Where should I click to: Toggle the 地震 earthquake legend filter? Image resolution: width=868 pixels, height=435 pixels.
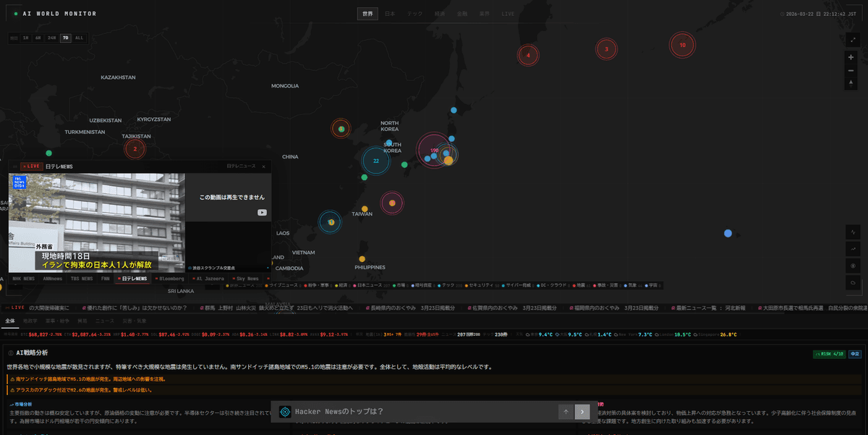pyautogui.click(x=578, y=286)
